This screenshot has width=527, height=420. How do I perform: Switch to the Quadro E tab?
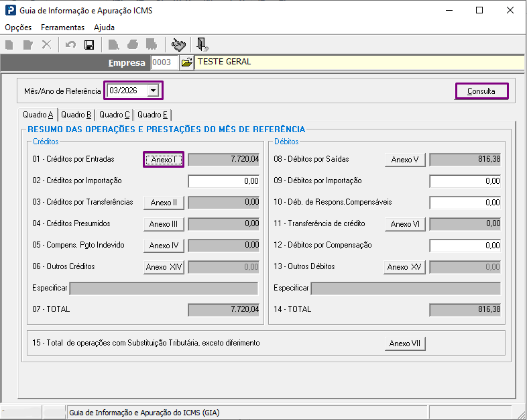[152, 115]
